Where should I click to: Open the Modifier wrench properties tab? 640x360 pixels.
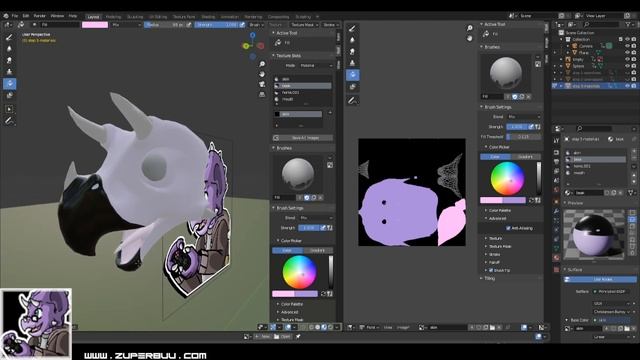[x=556, y=211]
